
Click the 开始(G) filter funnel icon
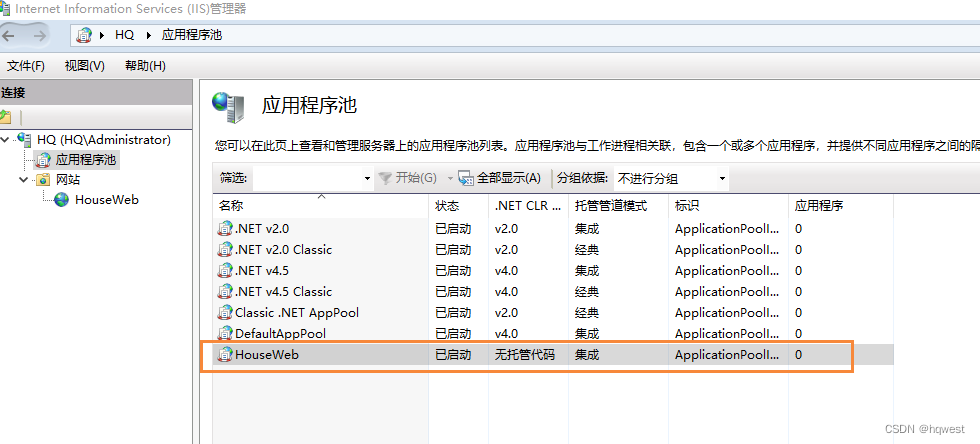pos(385,178)
